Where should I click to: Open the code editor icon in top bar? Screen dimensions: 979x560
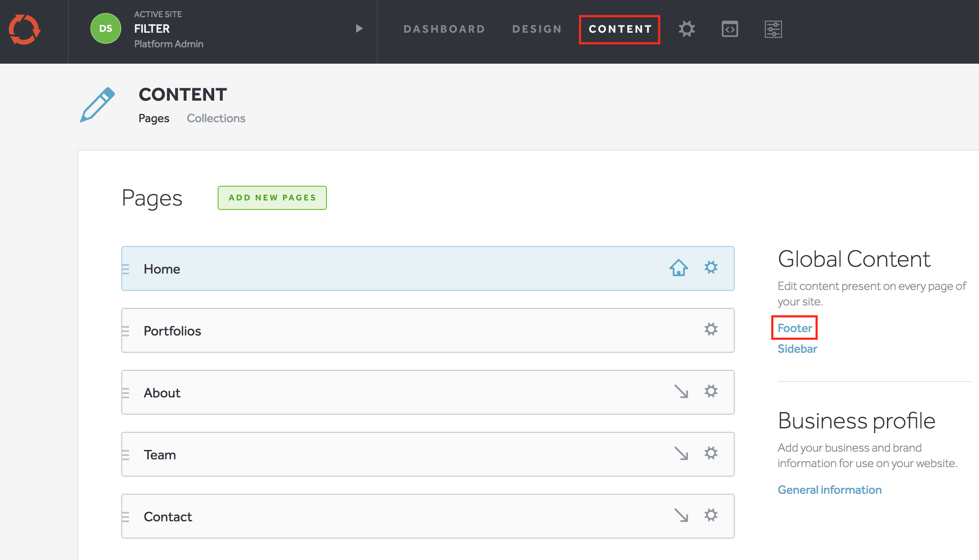pyautogui.click(x=730, y=29)
